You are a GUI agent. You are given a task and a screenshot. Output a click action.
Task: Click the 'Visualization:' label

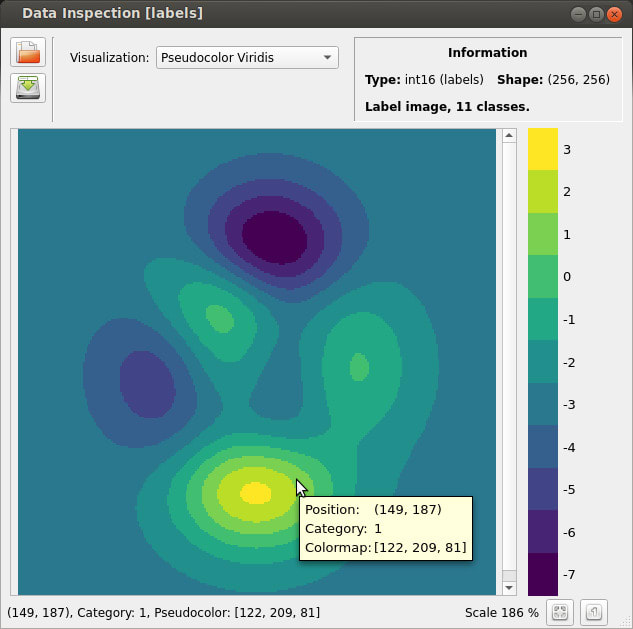(109, 57)
